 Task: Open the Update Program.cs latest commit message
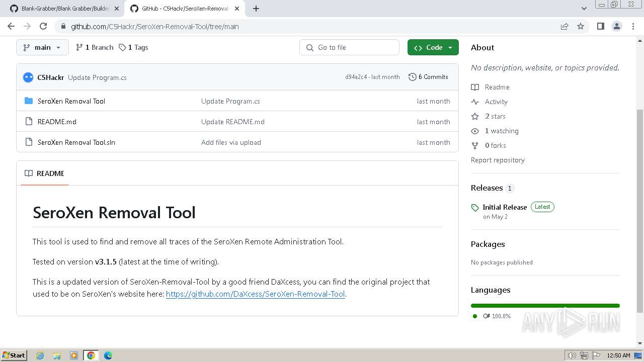pos(97,77)
